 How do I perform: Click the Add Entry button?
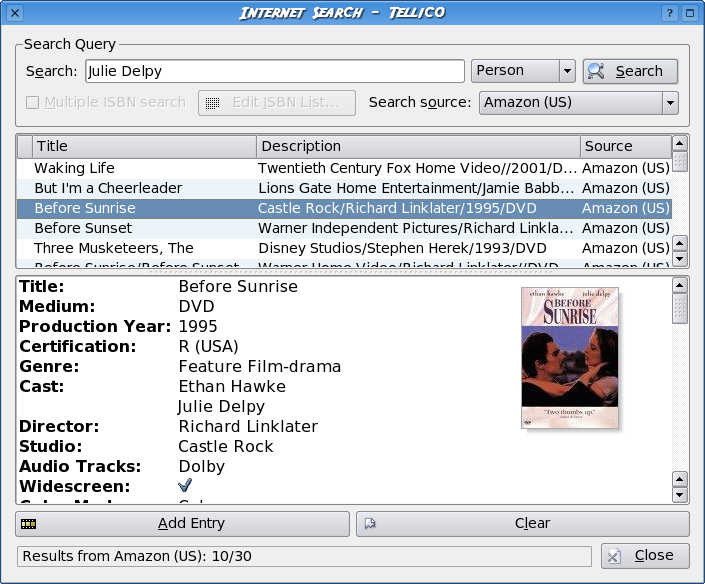pyautogui.click(x=183, y=524)
